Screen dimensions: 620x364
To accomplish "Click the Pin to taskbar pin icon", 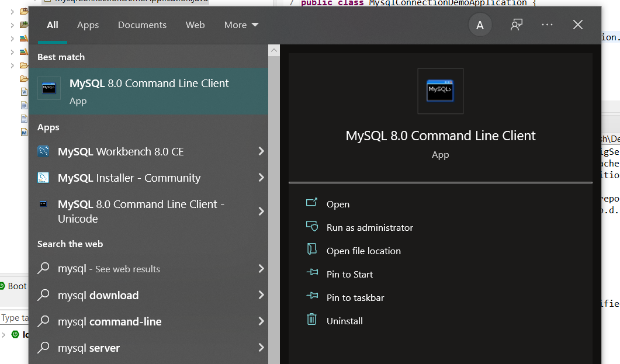I will point(312,296).
